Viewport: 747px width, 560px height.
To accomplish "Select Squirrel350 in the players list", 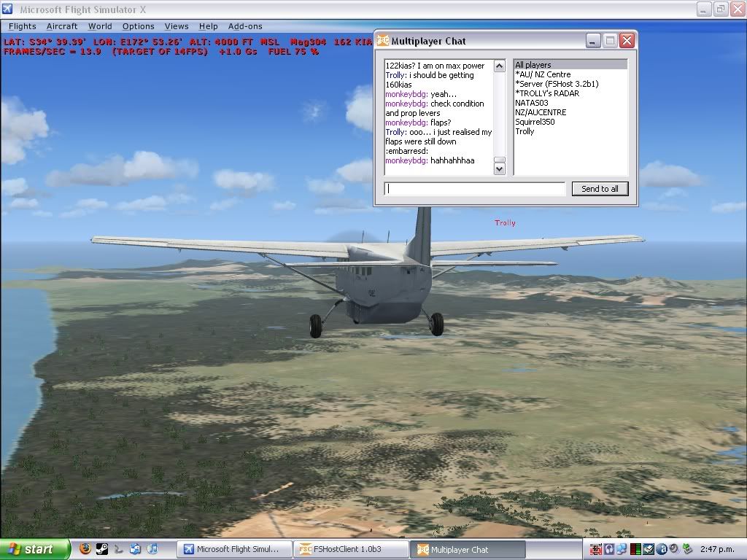I will point(535,122).
